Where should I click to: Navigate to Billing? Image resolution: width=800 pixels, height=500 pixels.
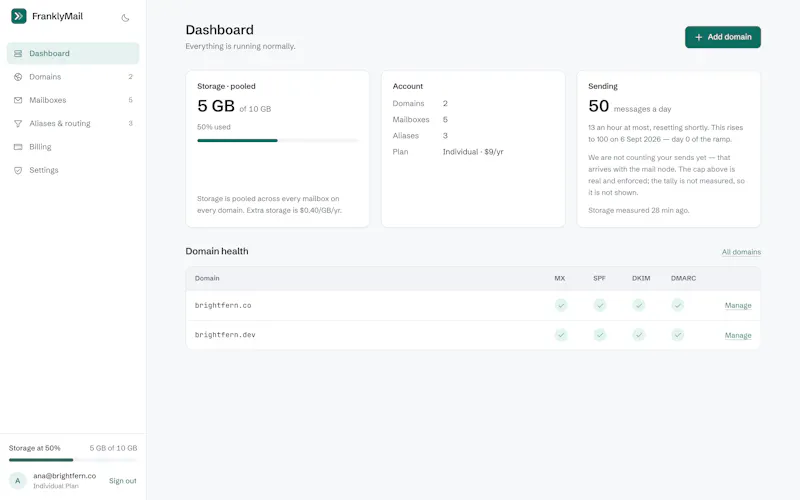pyautogui.click(x=73, y=147)
